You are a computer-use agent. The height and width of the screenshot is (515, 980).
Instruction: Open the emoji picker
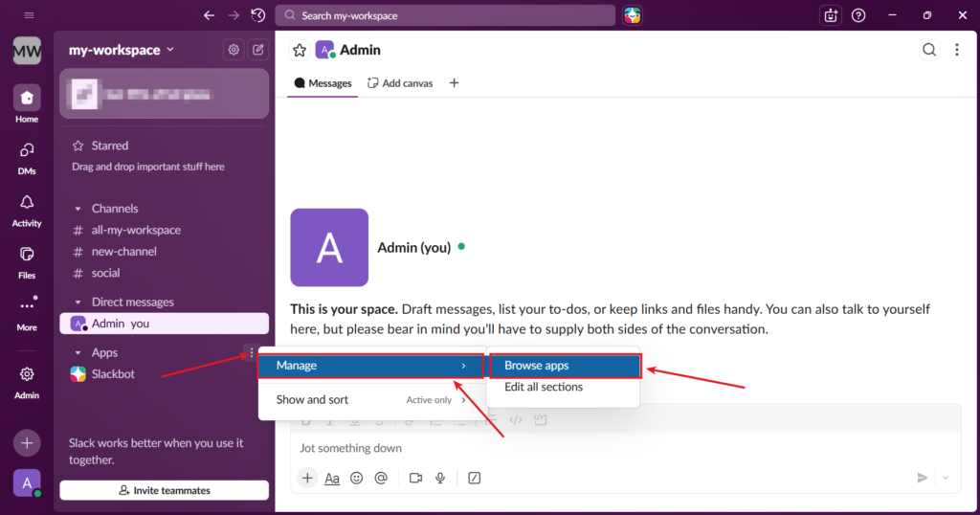[x=356, y=478]
